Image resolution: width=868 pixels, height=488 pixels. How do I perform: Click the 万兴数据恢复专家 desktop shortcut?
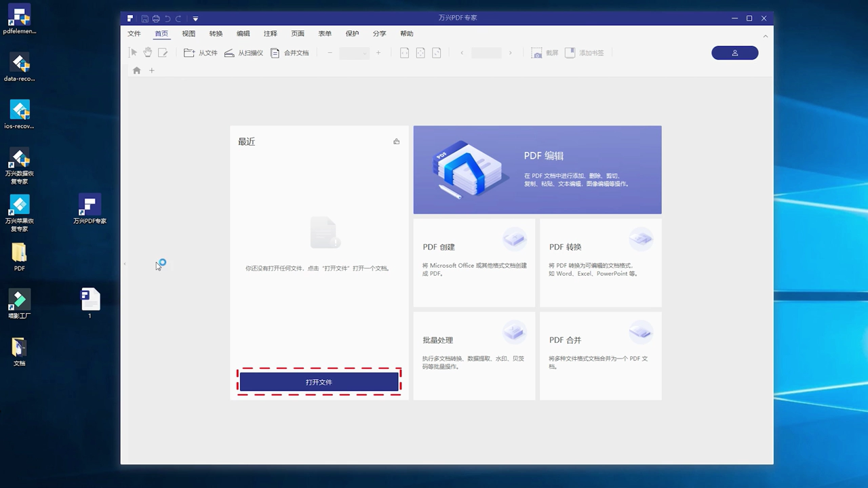(x=20, y=166)
